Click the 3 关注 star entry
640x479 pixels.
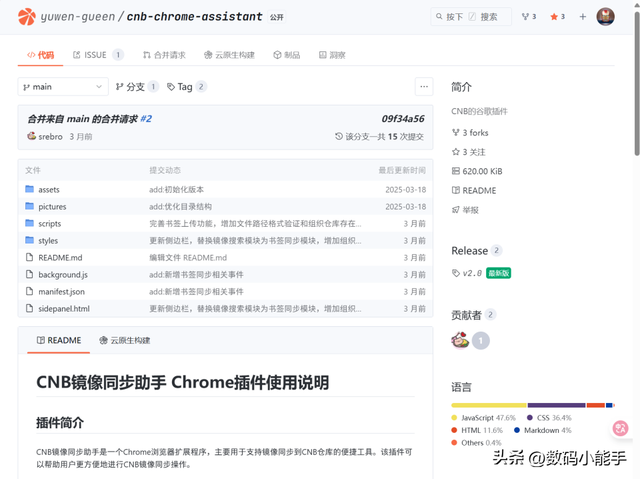click(x=469, y=152)
